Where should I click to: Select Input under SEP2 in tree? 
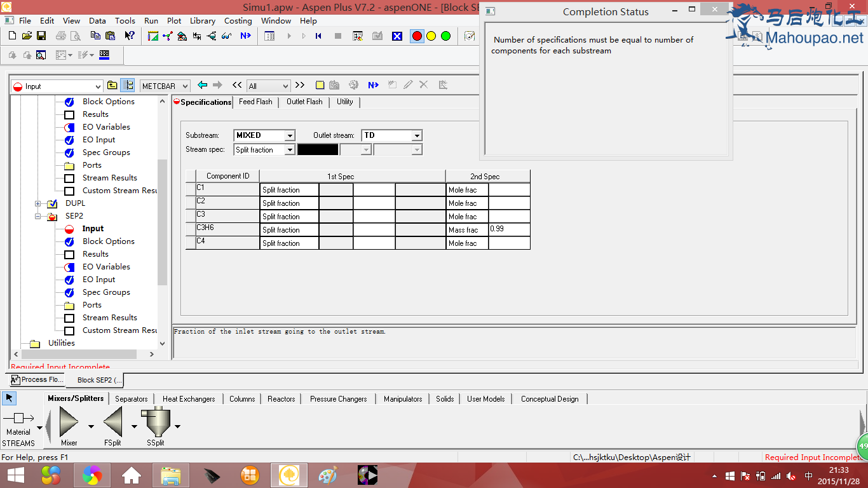(93, 229)
